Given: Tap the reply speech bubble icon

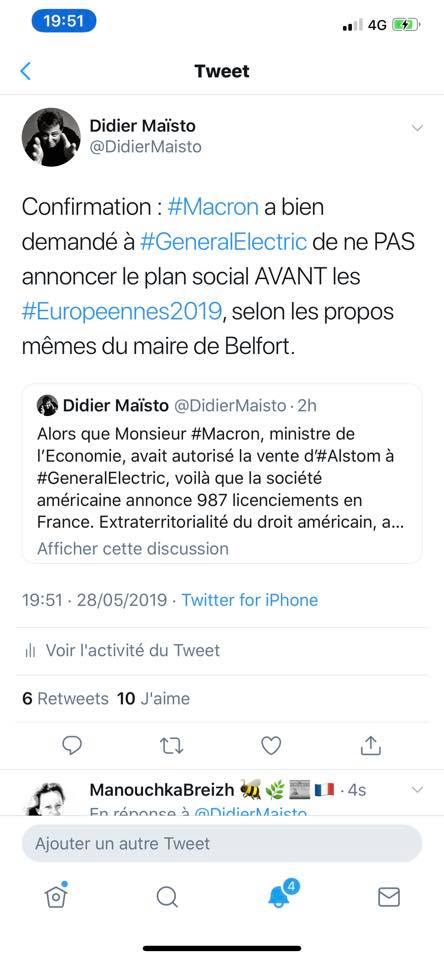Looking at the screenshot, I should coord(72,745).
